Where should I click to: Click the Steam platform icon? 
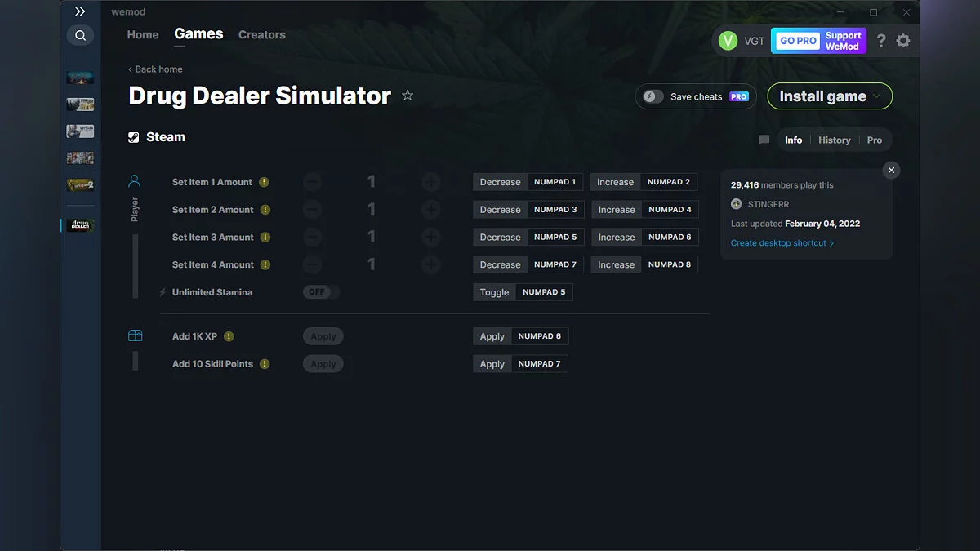point(134,137)
